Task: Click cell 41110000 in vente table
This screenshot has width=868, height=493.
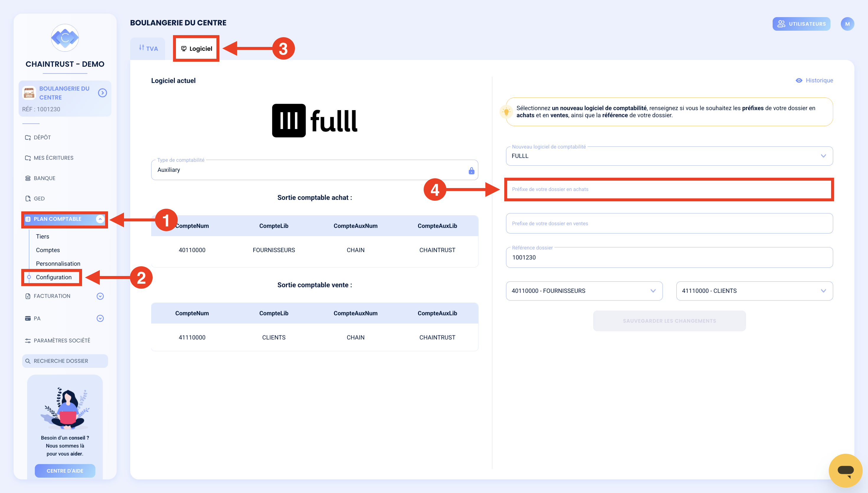Action: pos(192,337)
